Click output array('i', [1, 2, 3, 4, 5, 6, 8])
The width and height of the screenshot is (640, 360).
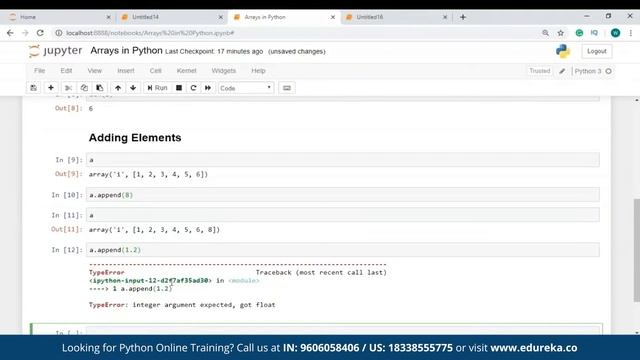coord(154,229)
